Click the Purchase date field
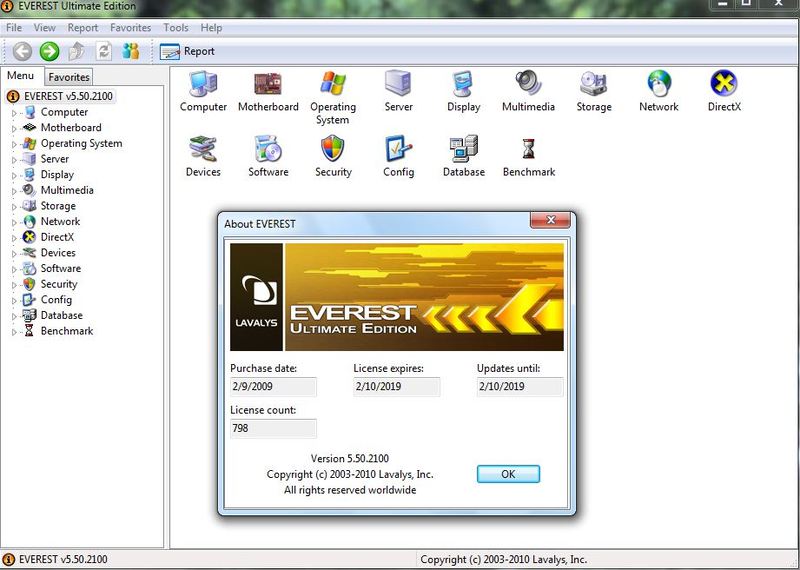This screenshot has height=570, width=800. click(x=273, y=386)
